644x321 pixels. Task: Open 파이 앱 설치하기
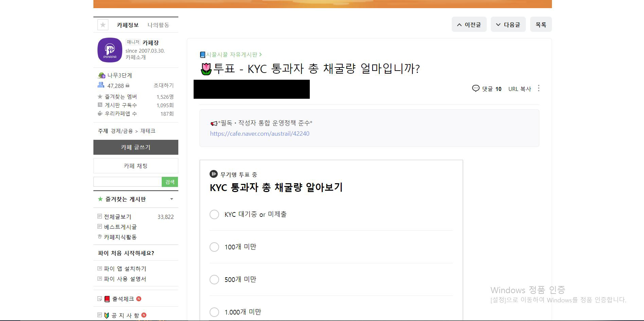(x=125, y=269)
